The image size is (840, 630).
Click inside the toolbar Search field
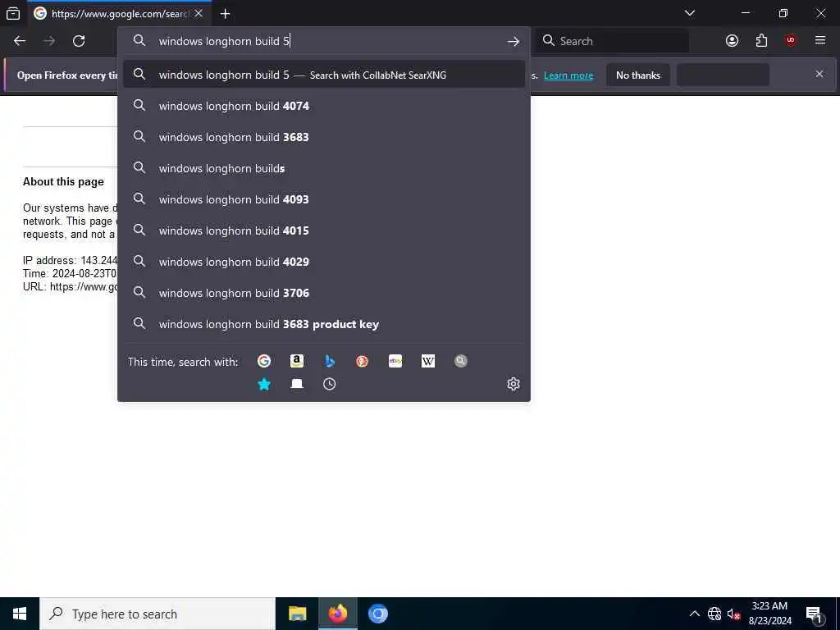click(x=614, y=41)
